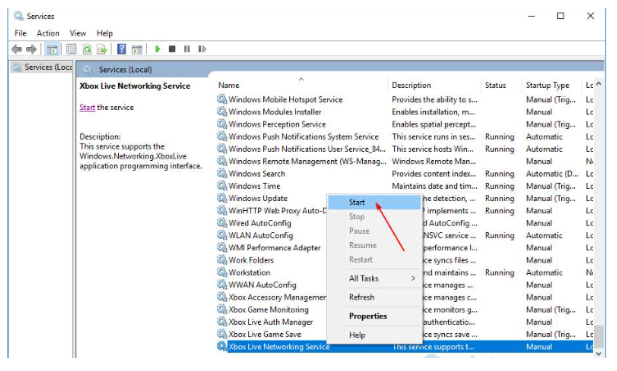Click the Pause Service toolbar icon

pos(187,49)
